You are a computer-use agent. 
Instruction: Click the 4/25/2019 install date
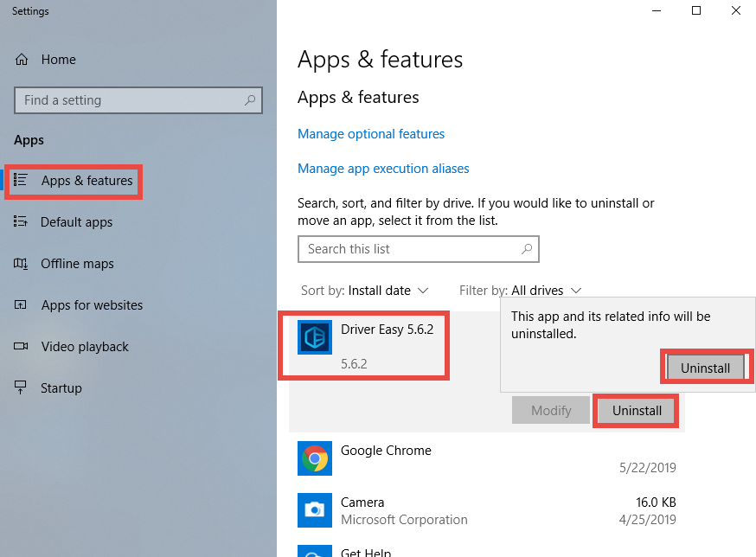648,520
